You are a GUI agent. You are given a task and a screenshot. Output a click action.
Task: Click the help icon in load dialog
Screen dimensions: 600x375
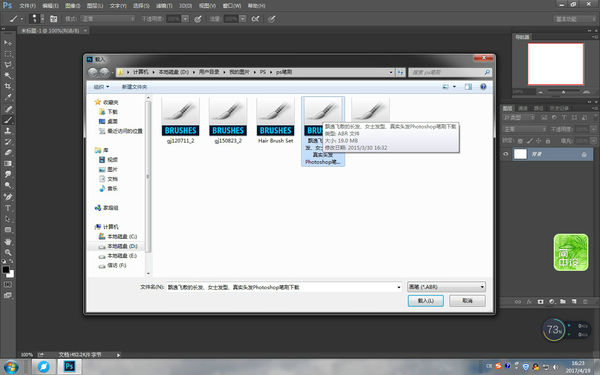[x=483, y=87]
